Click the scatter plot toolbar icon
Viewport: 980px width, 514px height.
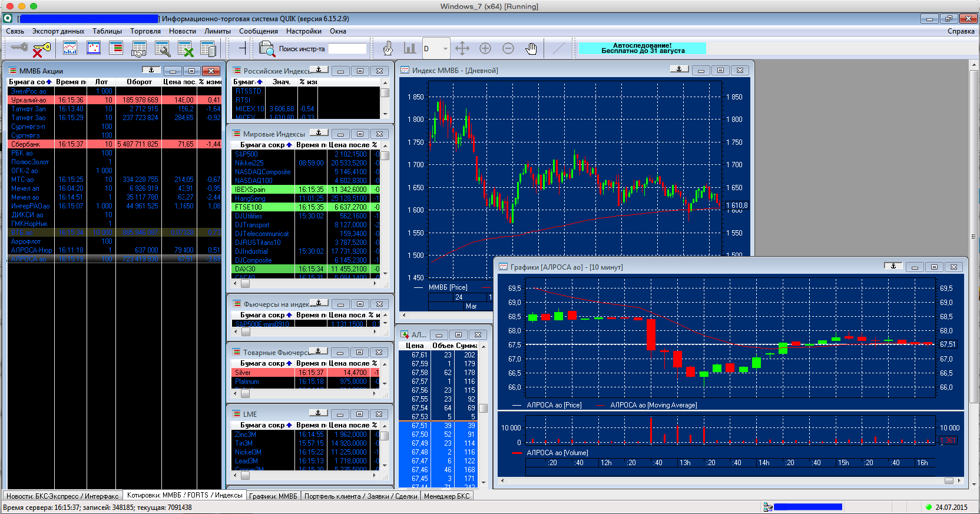94,48
